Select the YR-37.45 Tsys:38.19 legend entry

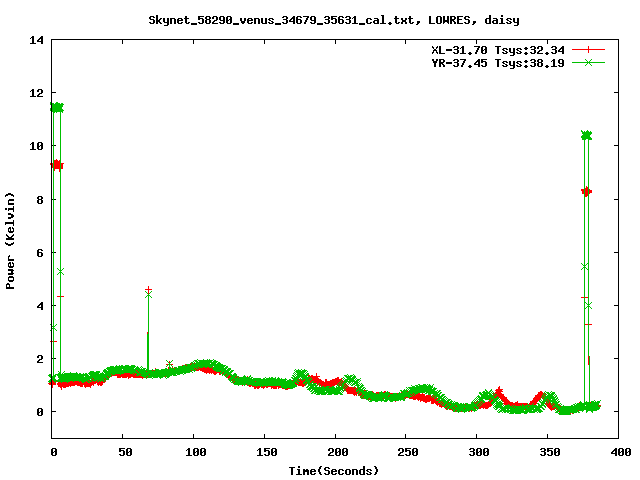(x=498, y=63)
